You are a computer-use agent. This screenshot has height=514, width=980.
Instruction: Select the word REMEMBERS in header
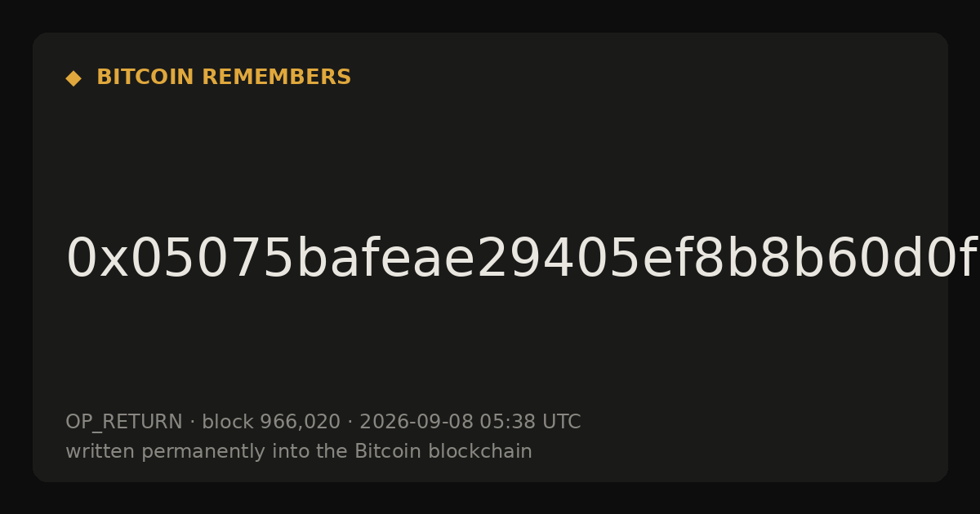276,78
